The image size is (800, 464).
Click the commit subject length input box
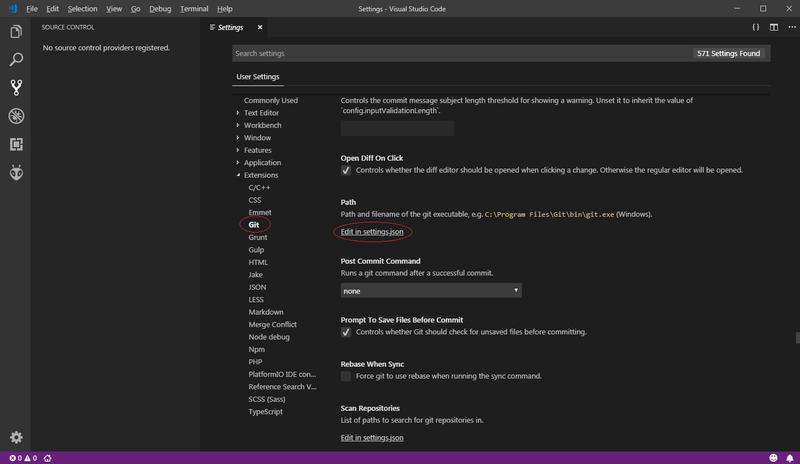(x=397, y=128)
